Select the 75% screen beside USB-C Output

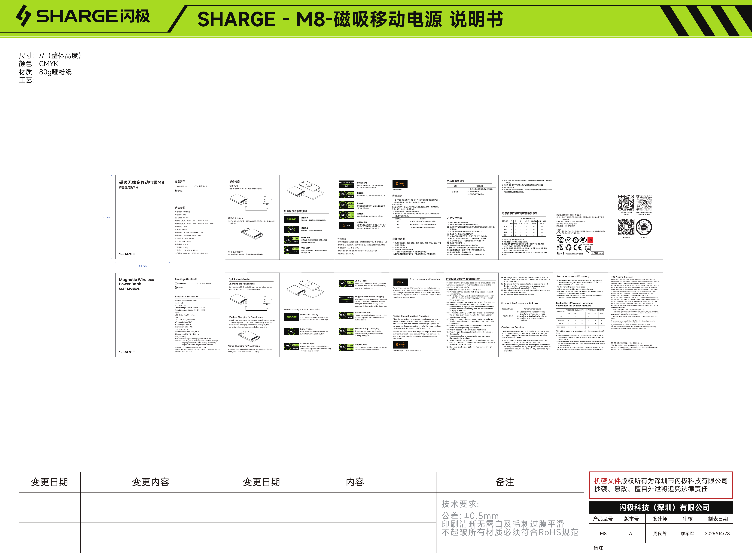point(291,346)
